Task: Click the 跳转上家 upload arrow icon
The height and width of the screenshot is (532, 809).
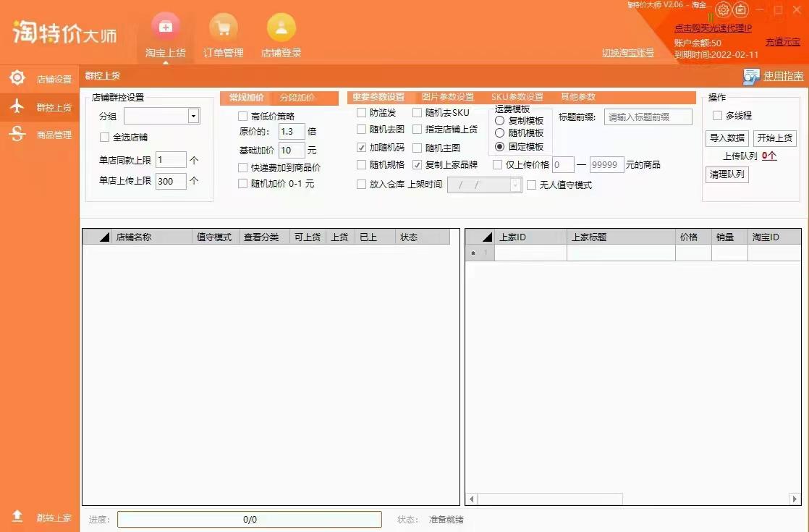Action: point(17,516)
